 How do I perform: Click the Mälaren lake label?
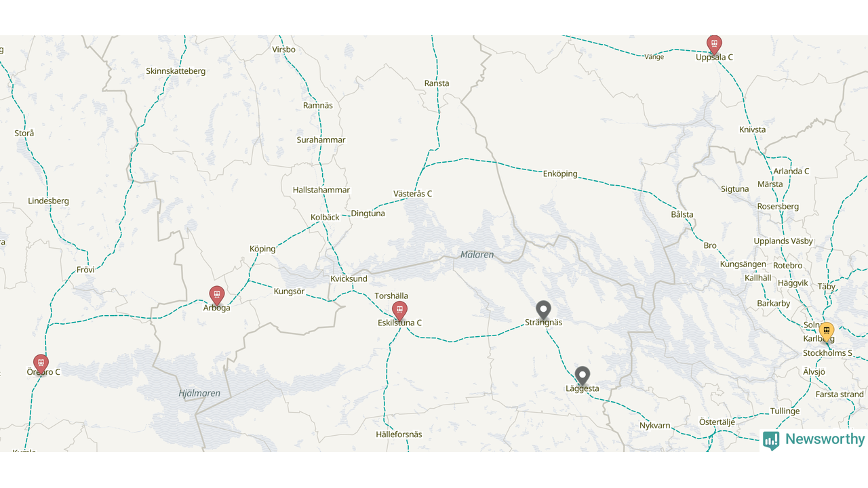(477, 255)
